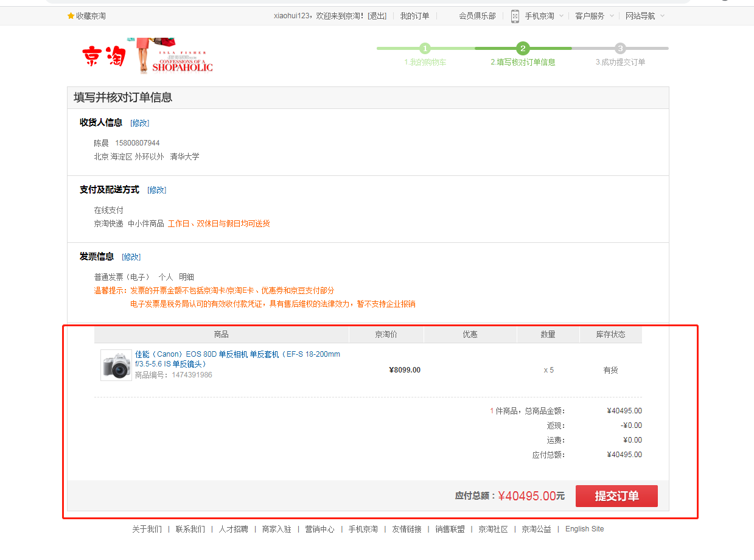Open 销售联盟 footer link
The image size is (754, 560).
pyautogui.click(x=450, y=529)
